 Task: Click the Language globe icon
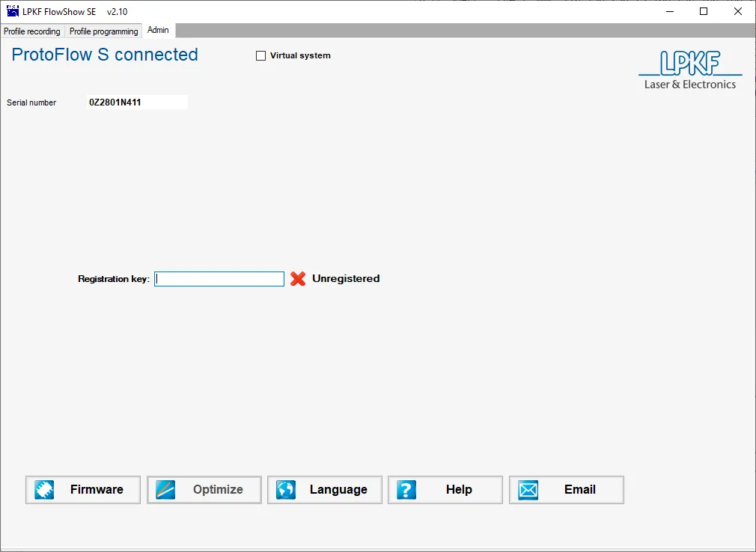pos(286,490)
